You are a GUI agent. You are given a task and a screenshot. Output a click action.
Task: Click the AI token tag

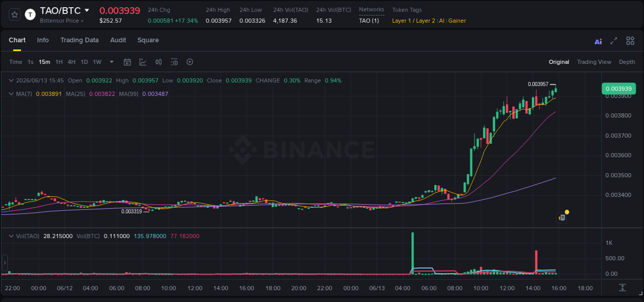point(442,21)
